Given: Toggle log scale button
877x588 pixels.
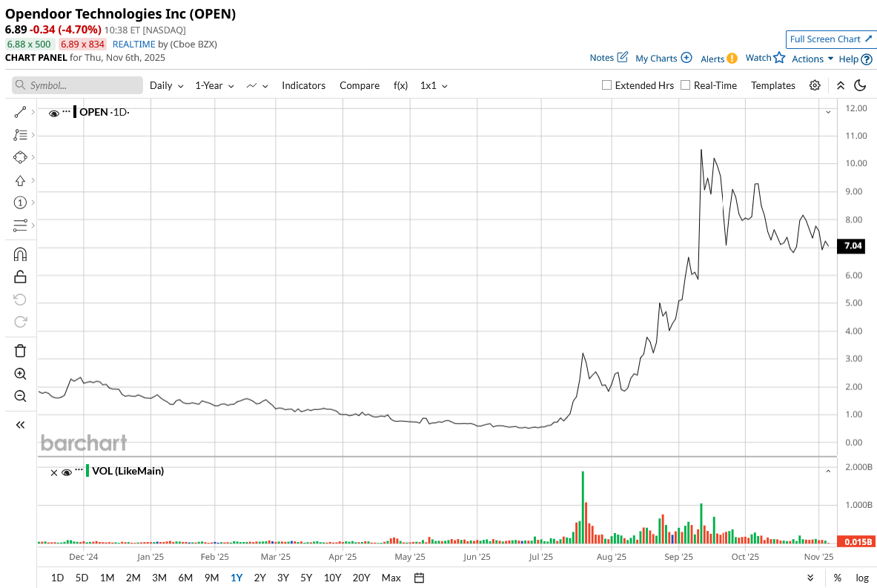Looking at the screenshot, I should point(862,578).
